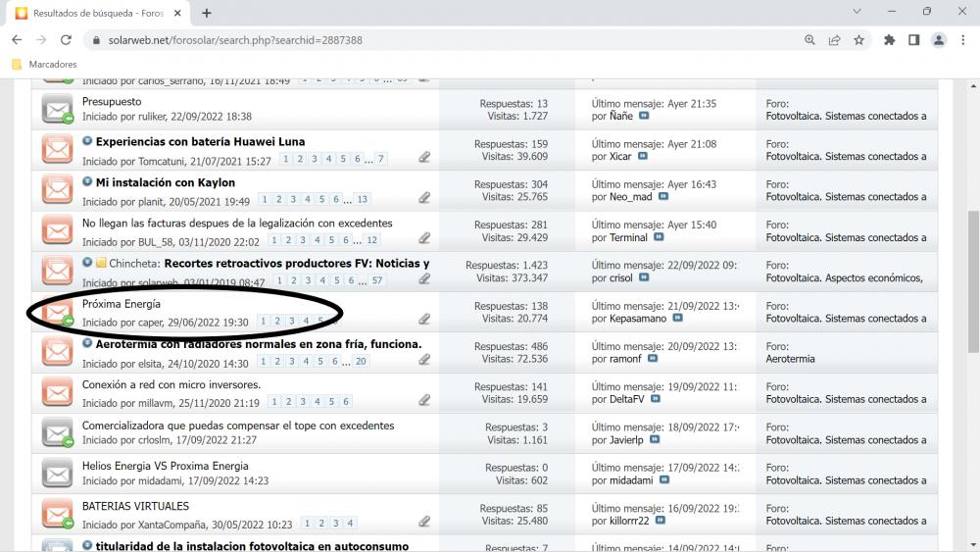Click the scrollbar up arrow

973,86
